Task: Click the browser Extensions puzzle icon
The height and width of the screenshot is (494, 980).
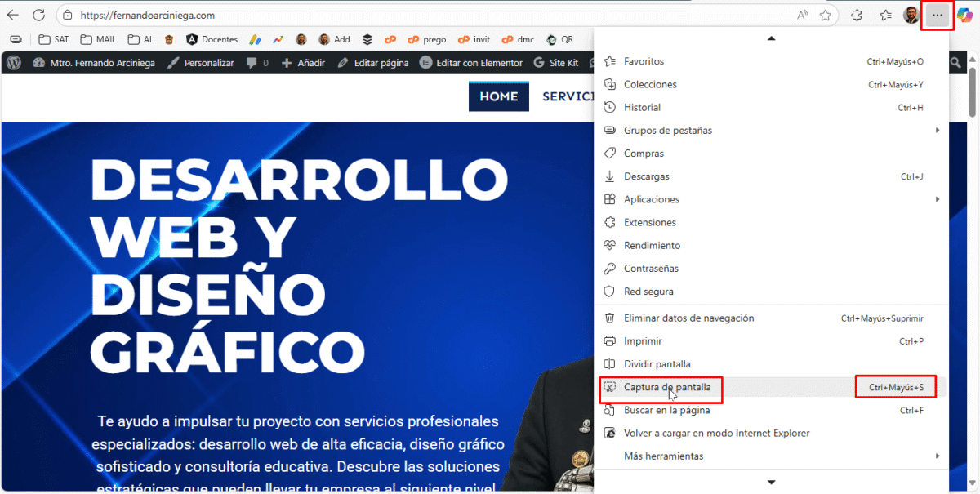Action: pyautogui.click(x=857, y=16)
